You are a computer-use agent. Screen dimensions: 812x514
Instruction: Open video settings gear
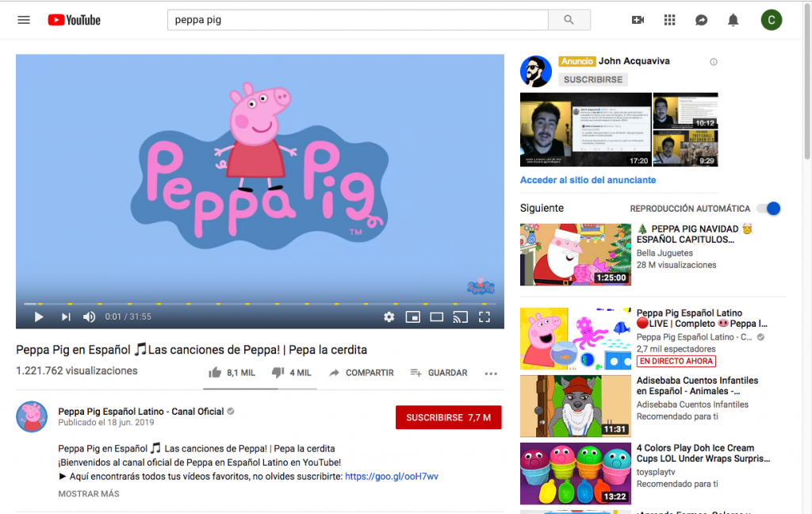[x=389, y=317]
